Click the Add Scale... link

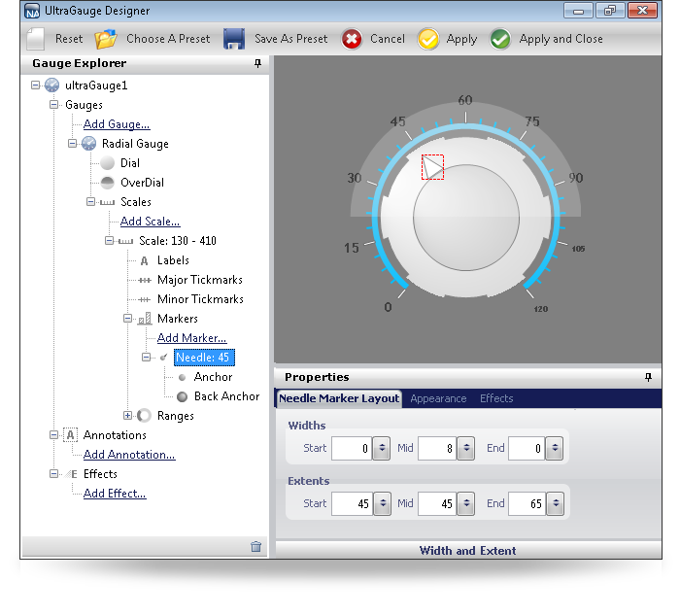[x=150, y=222]
